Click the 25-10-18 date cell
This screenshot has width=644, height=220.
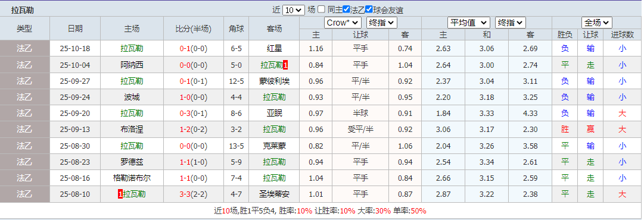coord(74,48)
